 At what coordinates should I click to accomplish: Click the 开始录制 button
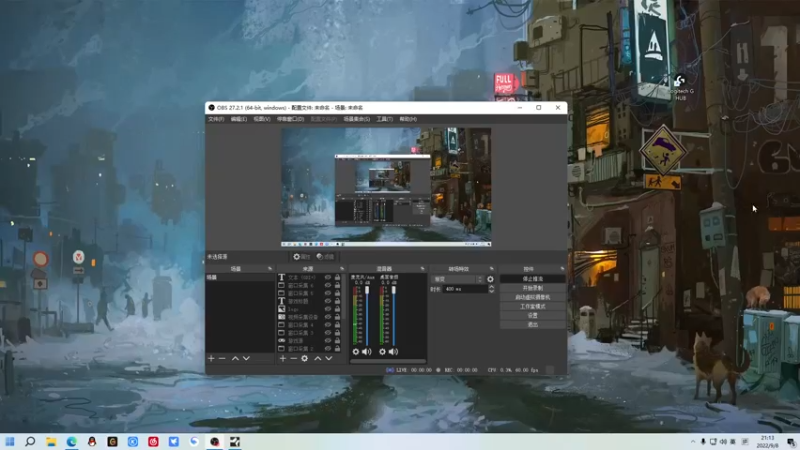[x=533, y=288]
